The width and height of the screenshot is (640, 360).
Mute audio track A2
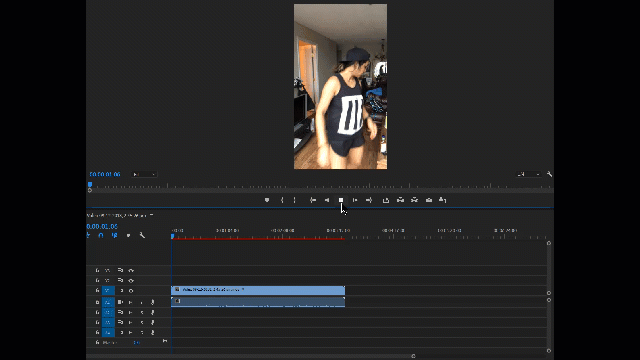[x=131, y=313]
